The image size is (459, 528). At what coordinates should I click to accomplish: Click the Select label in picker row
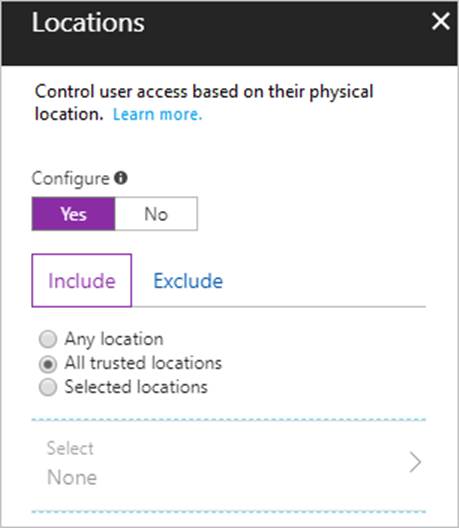pos(70,448)
